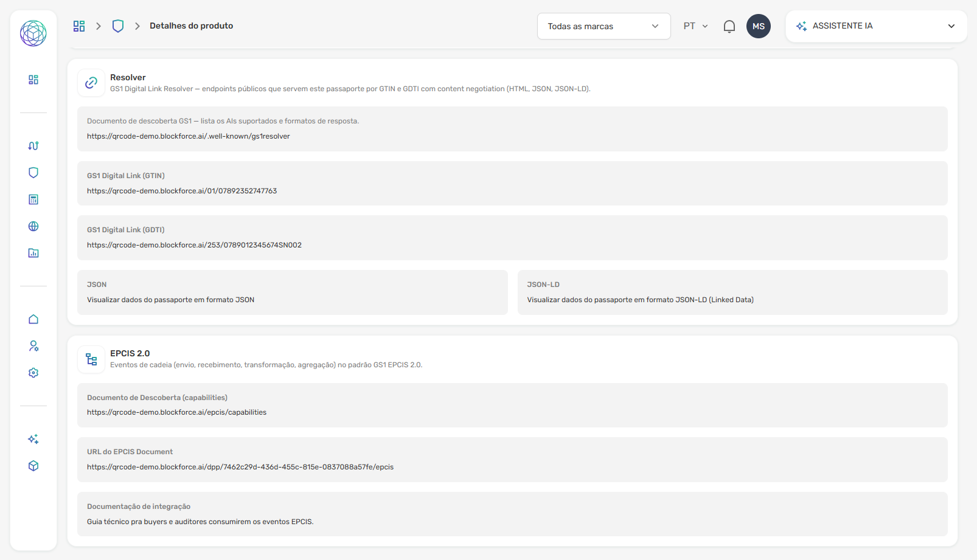The image size is (977, 560).
Task: Open Documentação de integração guide
Action: point(512,514)
